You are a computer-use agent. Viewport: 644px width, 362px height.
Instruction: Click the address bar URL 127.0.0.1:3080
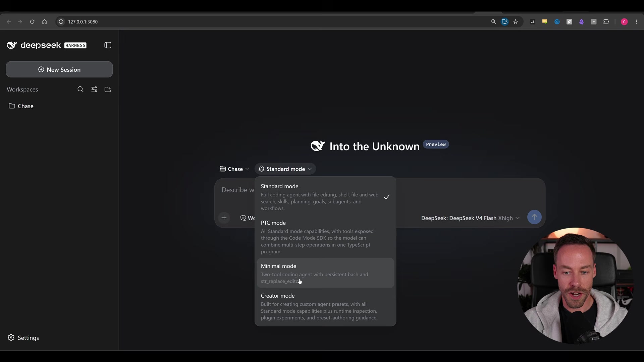[83, 22]
